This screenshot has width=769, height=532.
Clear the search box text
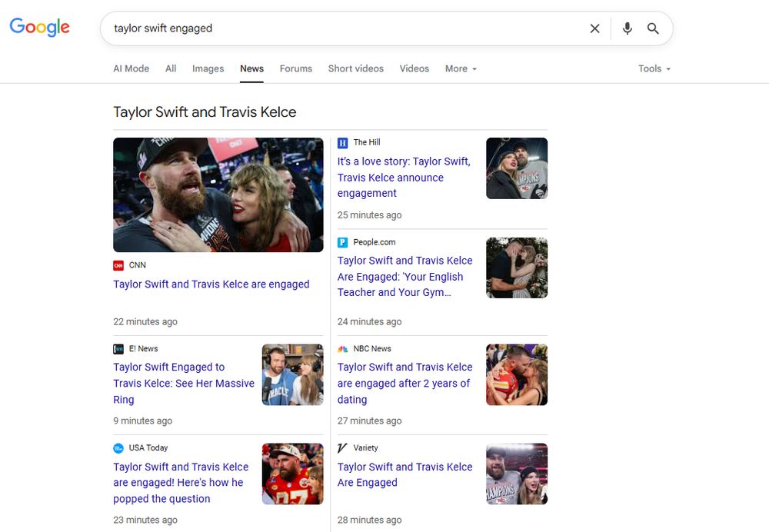coord(594,28)
